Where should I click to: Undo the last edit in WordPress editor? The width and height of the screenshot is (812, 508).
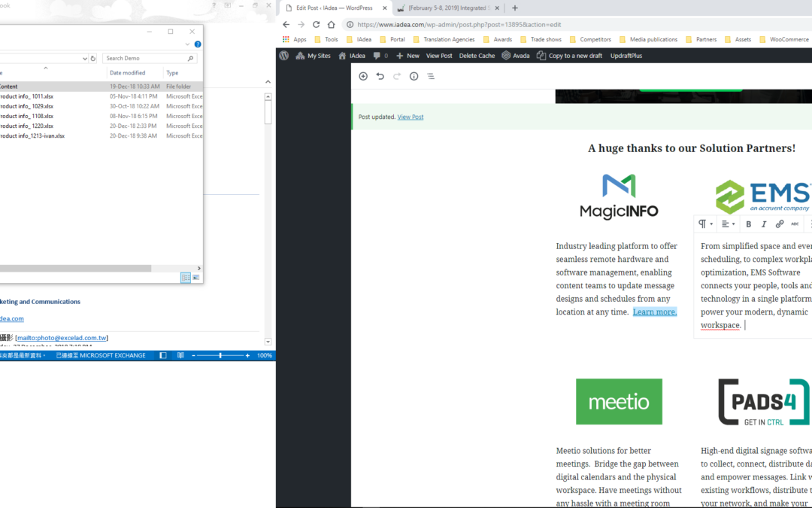coord(380,76)
